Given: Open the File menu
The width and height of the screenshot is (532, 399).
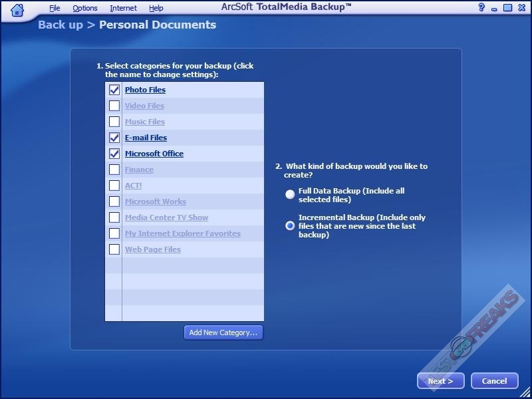Looking at the screenshot, I should click(x=55, y=8).
